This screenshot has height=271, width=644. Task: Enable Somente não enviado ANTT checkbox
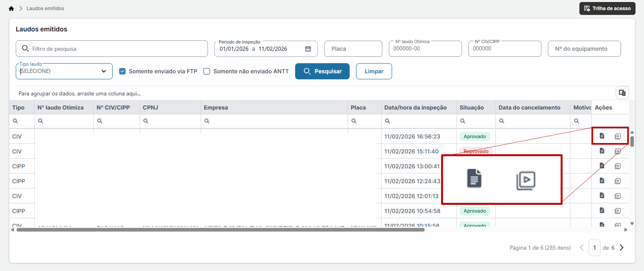point(207,71)
